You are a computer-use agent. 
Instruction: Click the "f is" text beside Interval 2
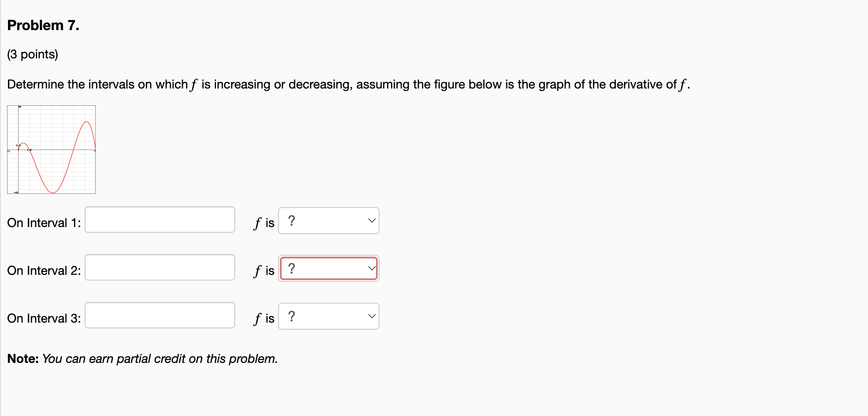pyautogui.click(x=263, y=270)
